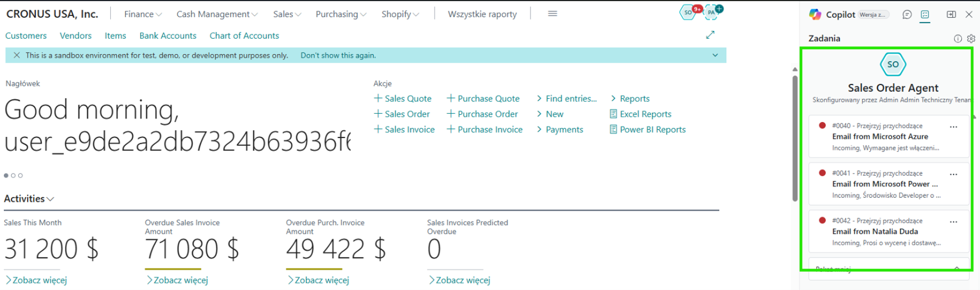The image size is (980, 290).
Task: Click the Excel Reports action
Action: click(640, 114)
